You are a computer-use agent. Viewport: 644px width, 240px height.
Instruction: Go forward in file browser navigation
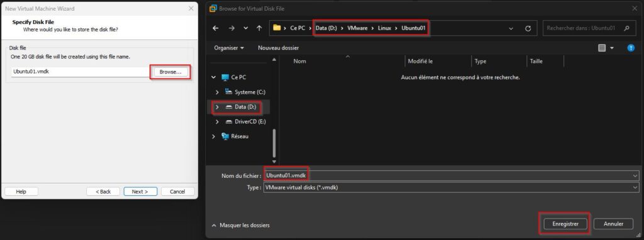click(231, 28)
